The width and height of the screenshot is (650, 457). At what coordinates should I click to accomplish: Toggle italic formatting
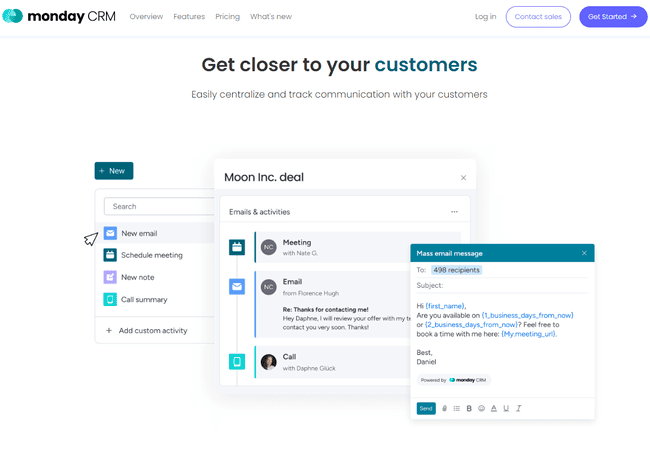pyautogui.click(x=519, y=408)
